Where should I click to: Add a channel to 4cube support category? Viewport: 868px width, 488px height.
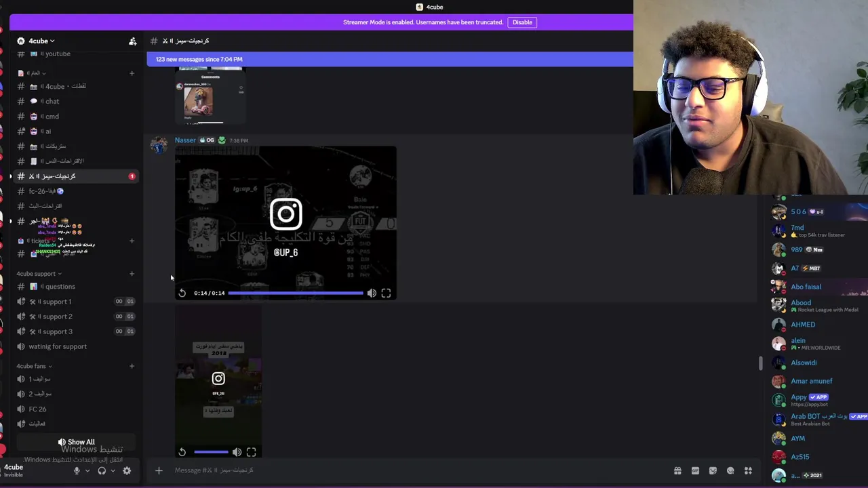[132, 274]
